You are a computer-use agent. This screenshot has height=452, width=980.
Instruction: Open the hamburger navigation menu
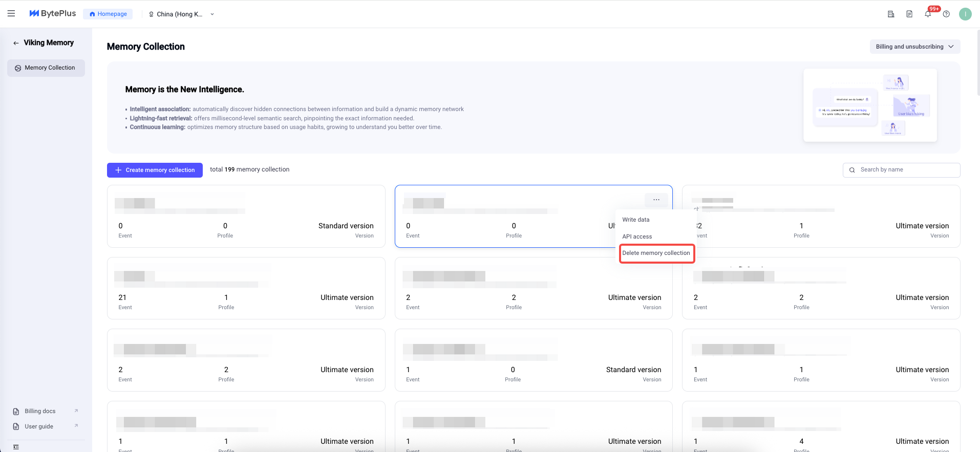pos(11,14)
